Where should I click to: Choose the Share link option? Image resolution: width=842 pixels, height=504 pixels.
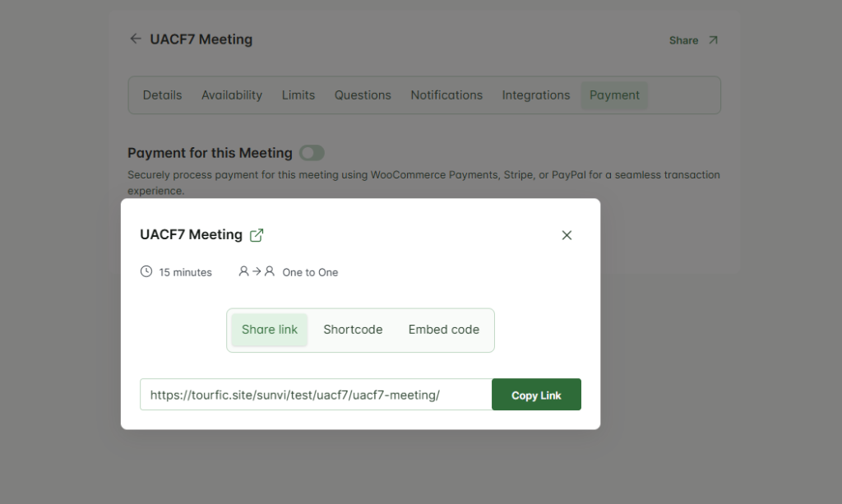[270, 330]
